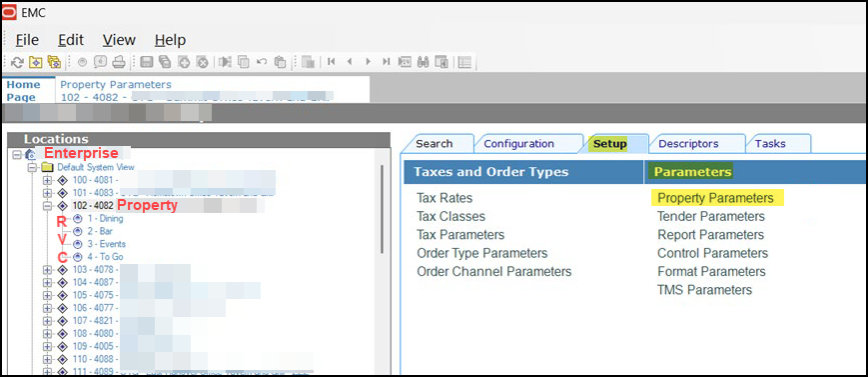
Task: Click the undo arrow toolbar icon
Action: pyautogui.click(x=262, y=62)
